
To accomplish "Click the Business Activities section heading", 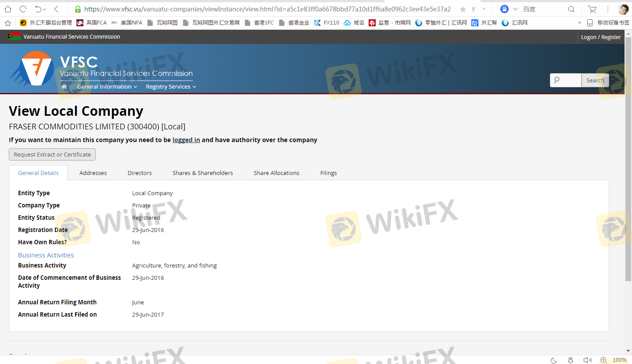I will click(x=46, y=255).
